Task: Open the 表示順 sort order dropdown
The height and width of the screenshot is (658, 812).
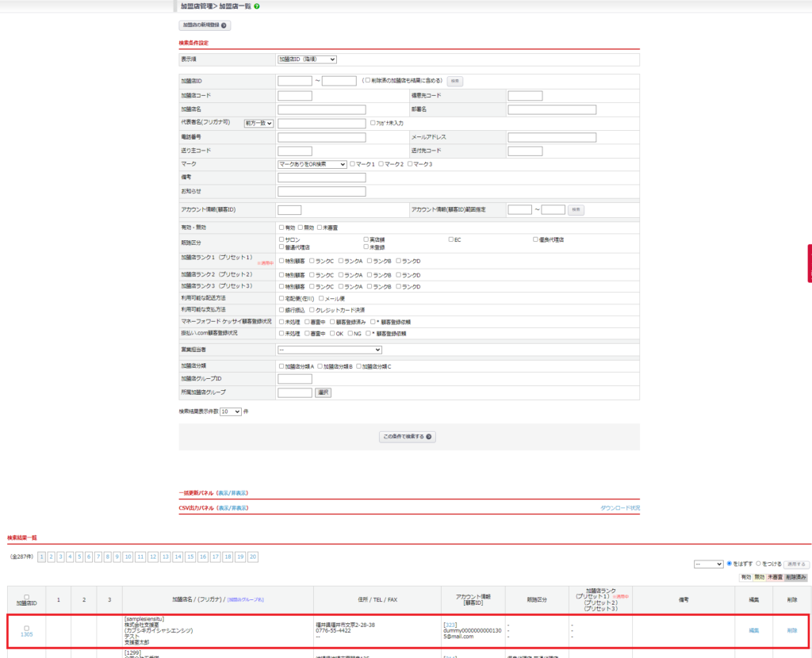Action: (x=307, y=59)
